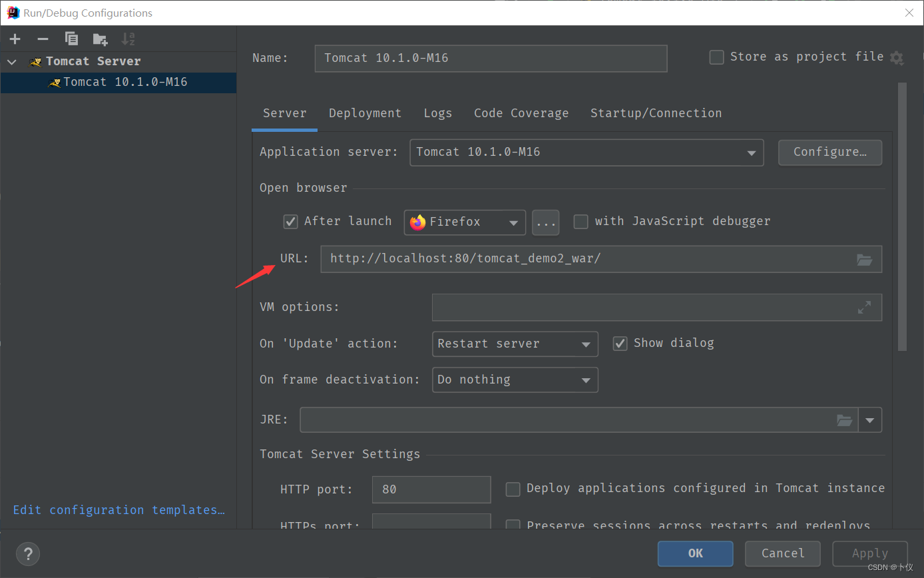Add new configuration with plus icon
Image resolution: width=924 pixels, height=578 pixels.
(15, 39)
